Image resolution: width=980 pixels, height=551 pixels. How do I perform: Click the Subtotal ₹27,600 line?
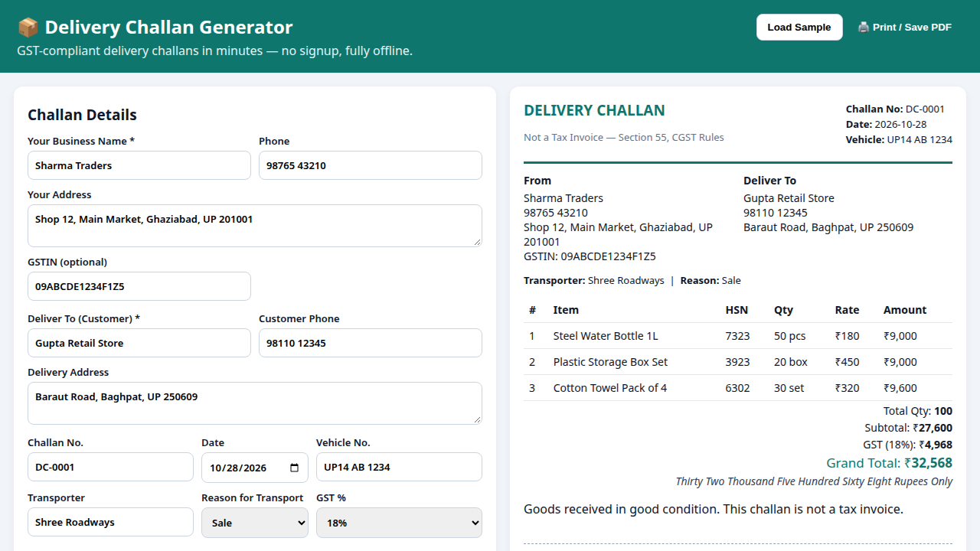point(908,428)
